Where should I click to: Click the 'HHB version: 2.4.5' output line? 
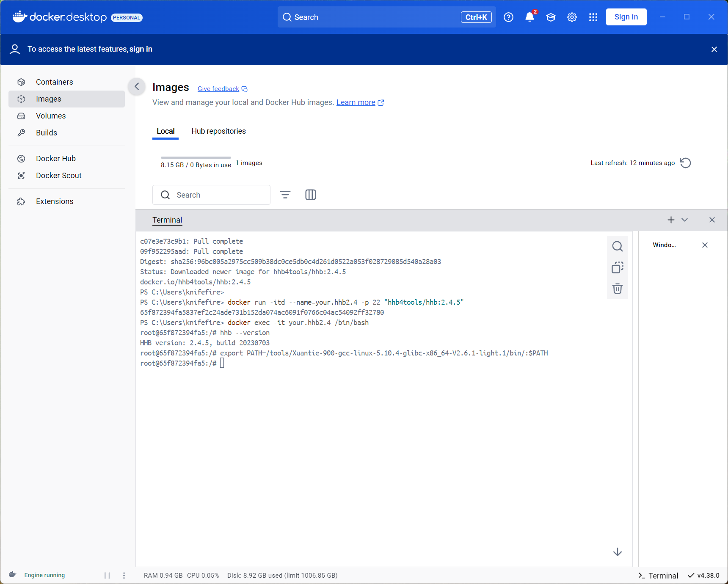[x=205, y=343]
